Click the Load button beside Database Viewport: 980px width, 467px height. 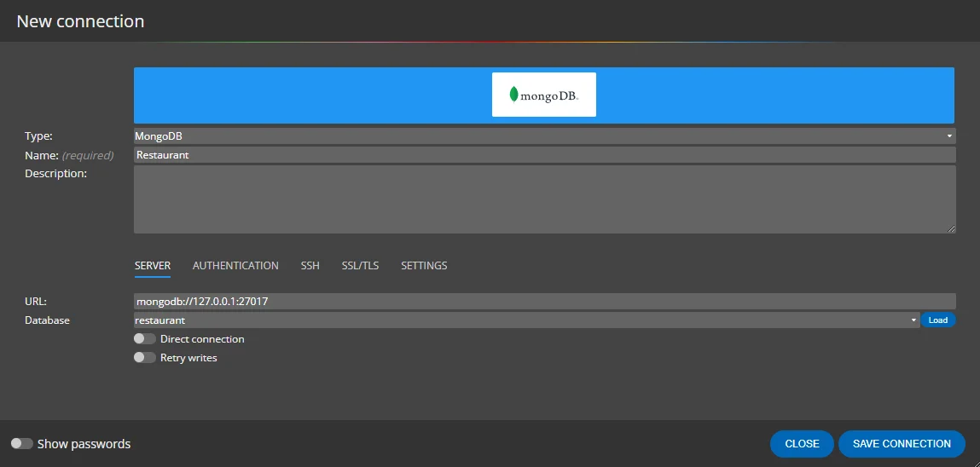[x=937, y=320]
